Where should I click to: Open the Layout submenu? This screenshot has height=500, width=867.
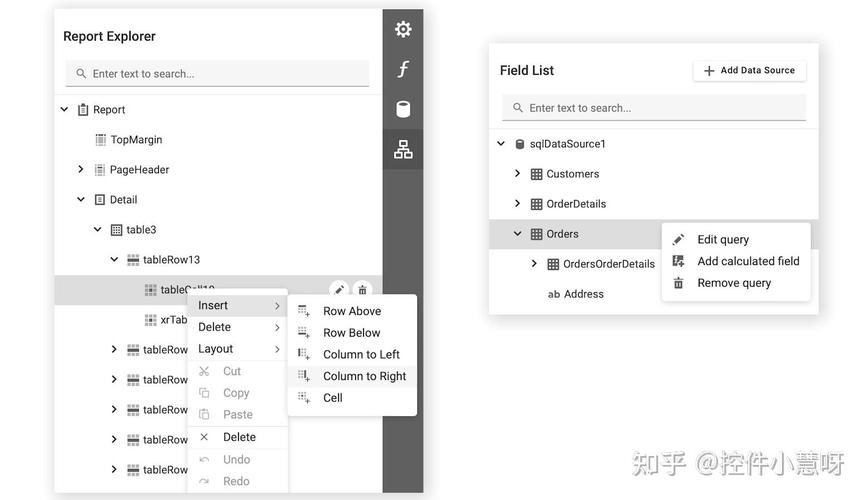click(x=238, y=349)
